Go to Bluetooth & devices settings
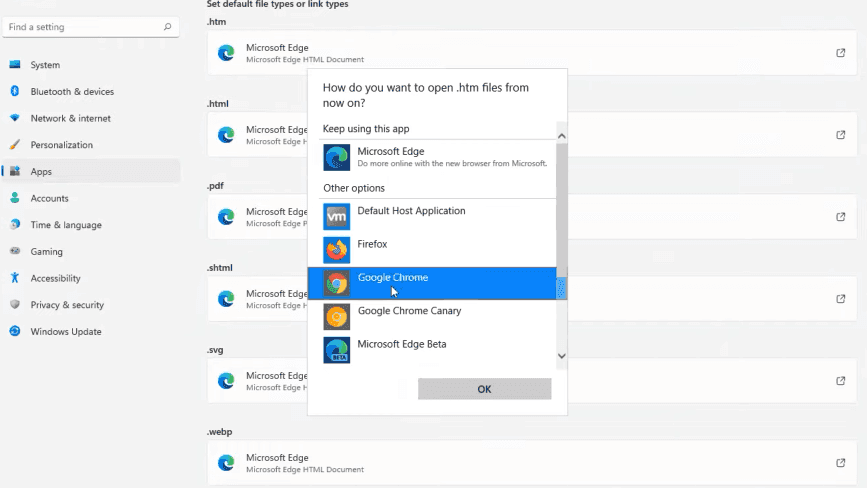This screenshot has height=488, width=867. [x=91, y=91]
